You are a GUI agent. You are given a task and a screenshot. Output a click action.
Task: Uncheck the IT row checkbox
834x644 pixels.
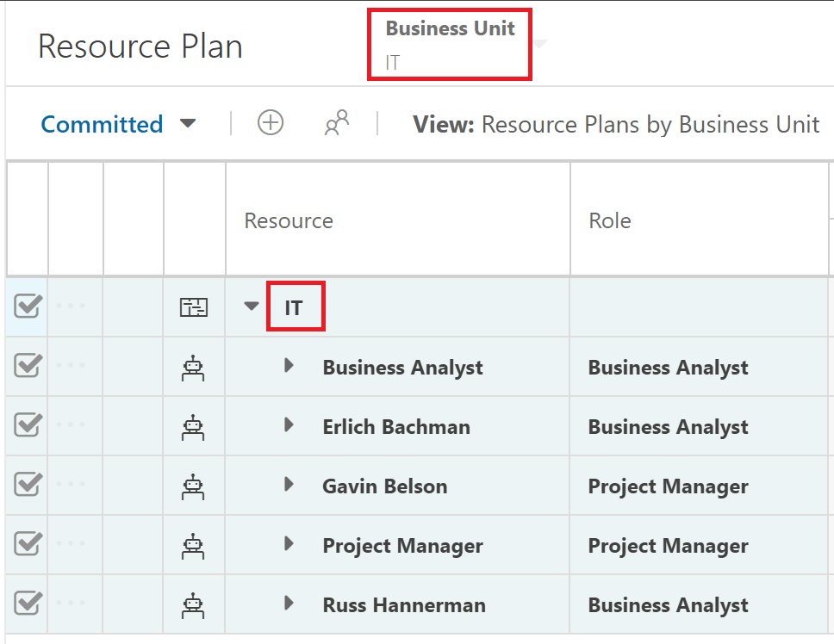pos(28,306)
